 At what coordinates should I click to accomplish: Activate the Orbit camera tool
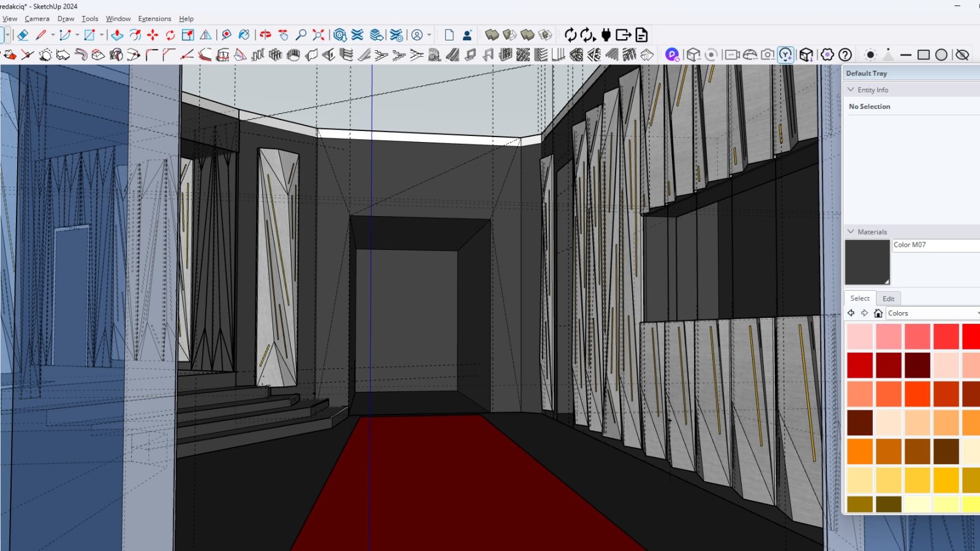coord(265,35)
